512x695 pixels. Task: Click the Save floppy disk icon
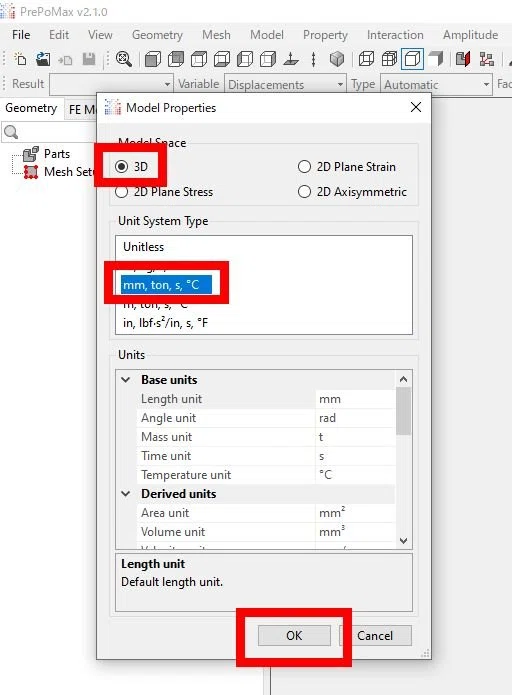coord(89,59)
